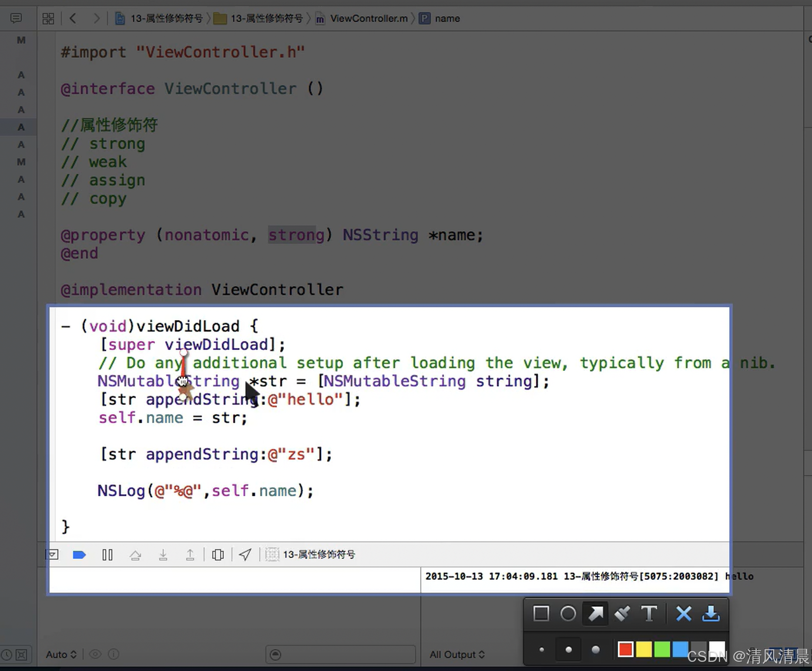Click 'nonatomic' in the property declaration
This screenshot has height=671, width=812.
click(x=206, y=235)
